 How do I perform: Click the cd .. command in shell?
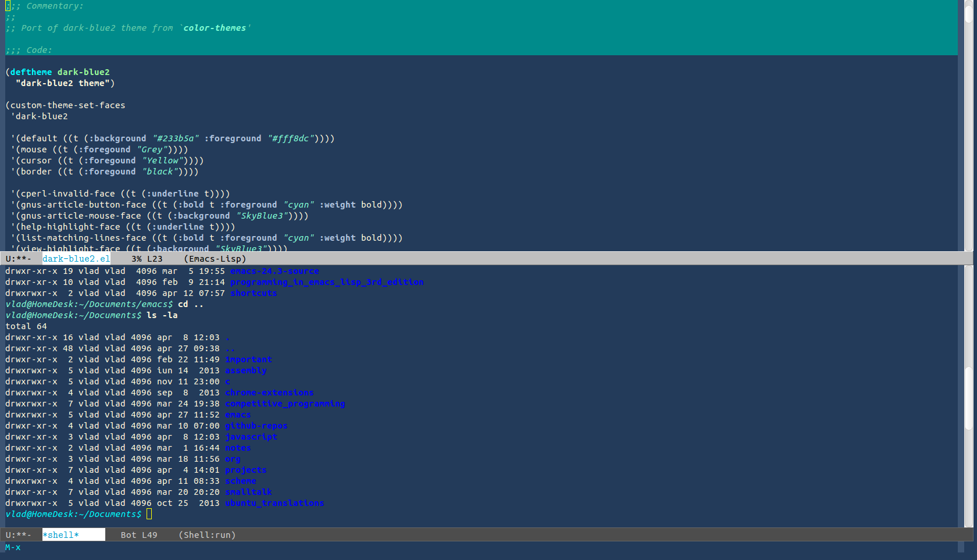point(191,304)
